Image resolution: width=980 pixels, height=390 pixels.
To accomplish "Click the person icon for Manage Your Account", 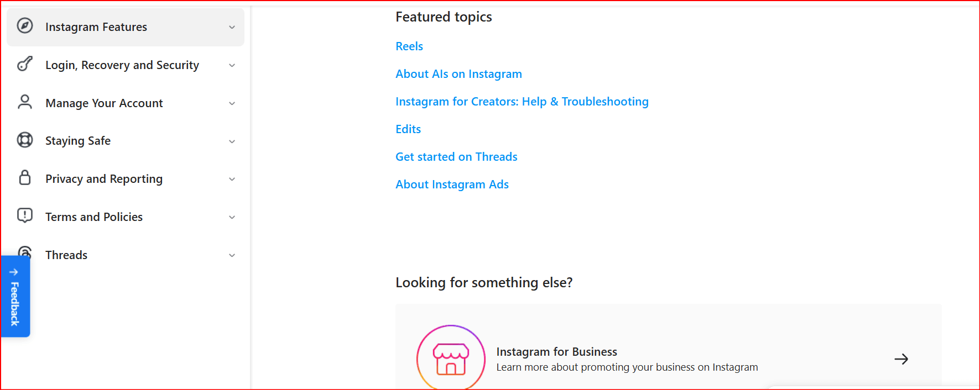I will click(x=25, y=102).
